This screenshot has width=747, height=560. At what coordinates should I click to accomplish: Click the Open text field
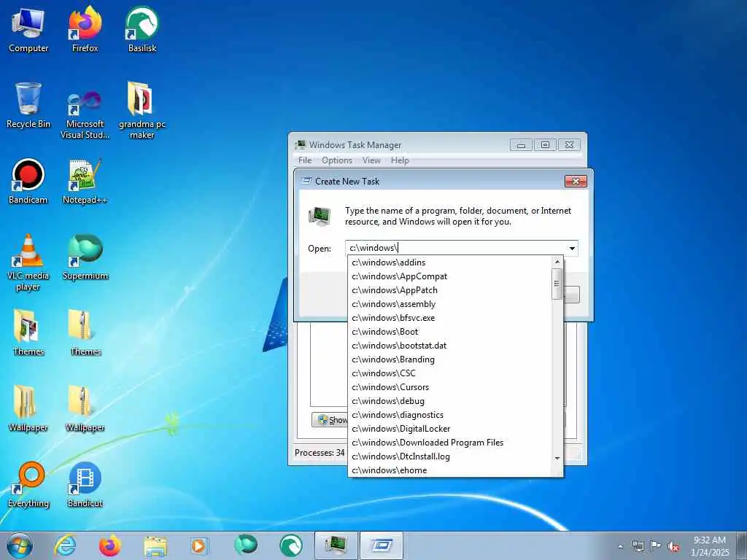pyautogui.click(x=456, y=248)
